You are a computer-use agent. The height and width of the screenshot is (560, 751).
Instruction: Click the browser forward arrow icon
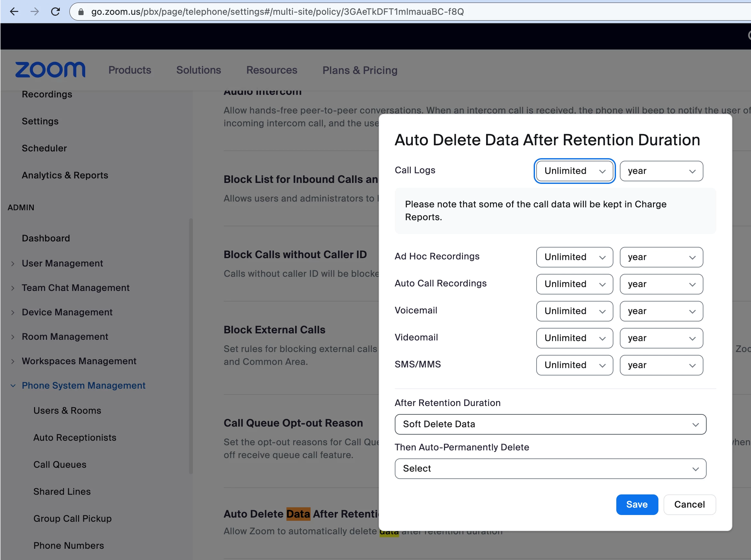point(35,12)
